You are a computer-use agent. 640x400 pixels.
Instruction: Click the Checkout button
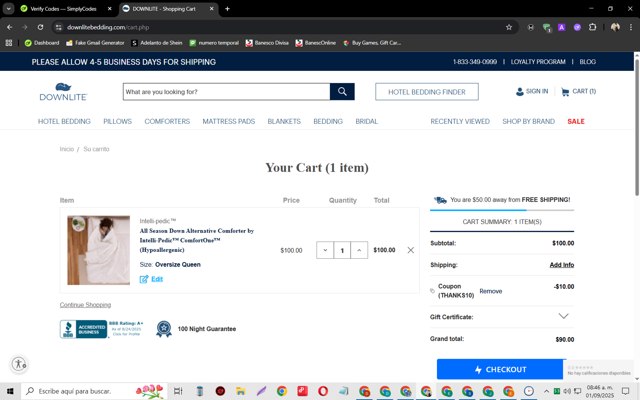(501, 369)
